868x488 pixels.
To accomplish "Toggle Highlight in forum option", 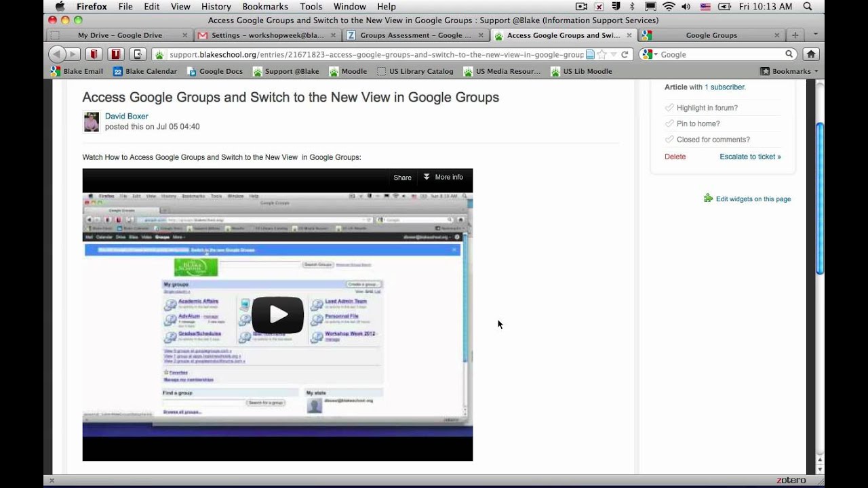I will (701, 108).
